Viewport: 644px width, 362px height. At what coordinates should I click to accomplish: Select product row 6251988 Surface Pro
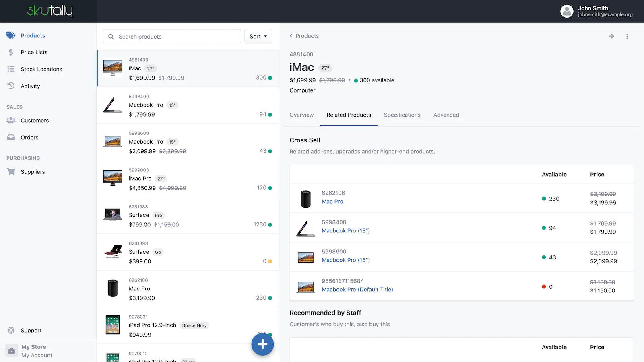click(x=188, y=216)
